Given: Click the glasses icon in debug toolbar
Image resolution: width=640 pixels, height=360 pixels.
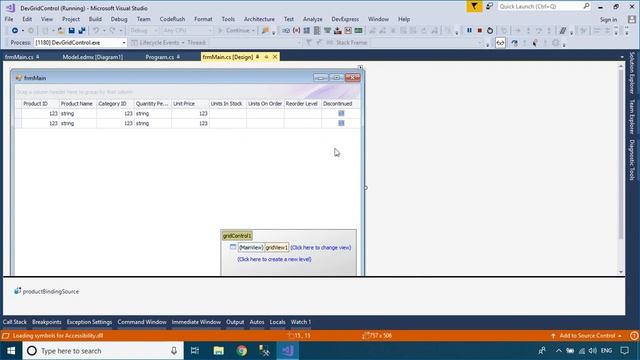Looking at the screenshot, I should click(500, 42).
